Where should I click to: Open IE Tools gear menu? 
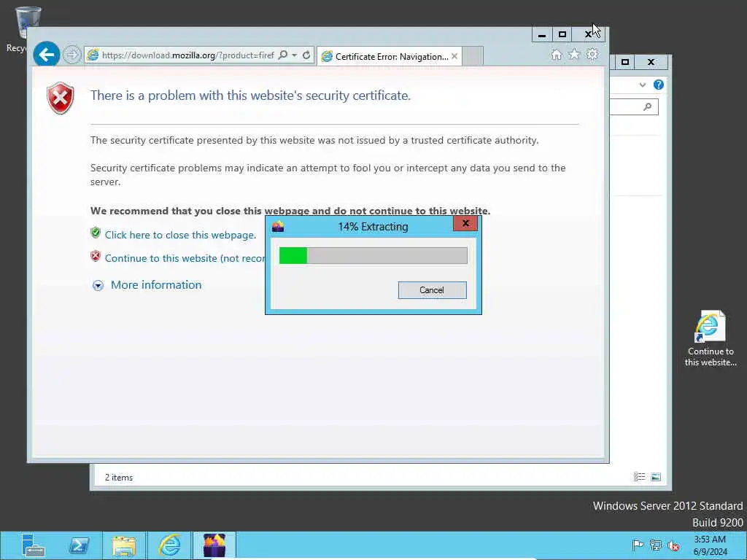coord(592,54)
